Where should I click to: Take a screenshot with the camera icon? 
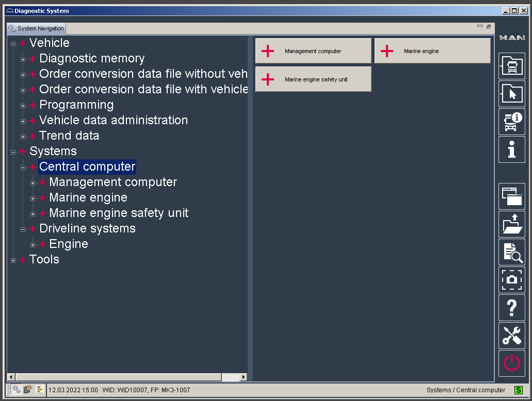512,280
